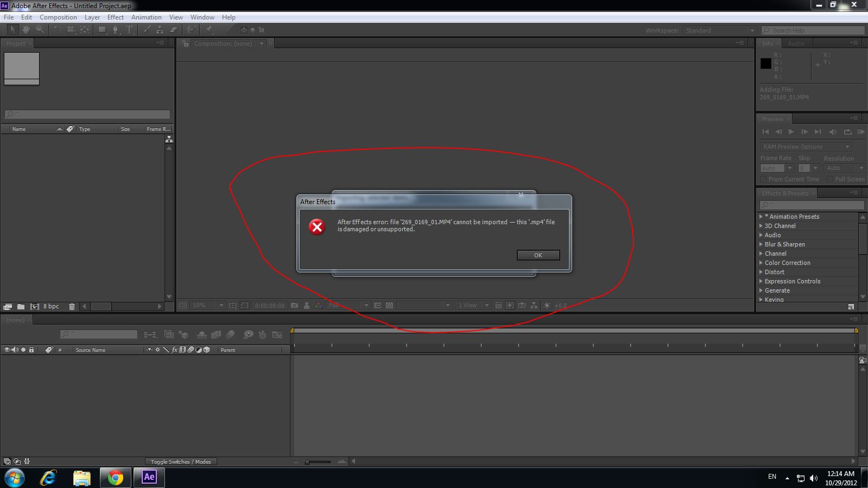The width and height of the screenshot is (868, 488).
Task: Open the Animation menu
Action: pyautogui.click(x=147, y=17)
